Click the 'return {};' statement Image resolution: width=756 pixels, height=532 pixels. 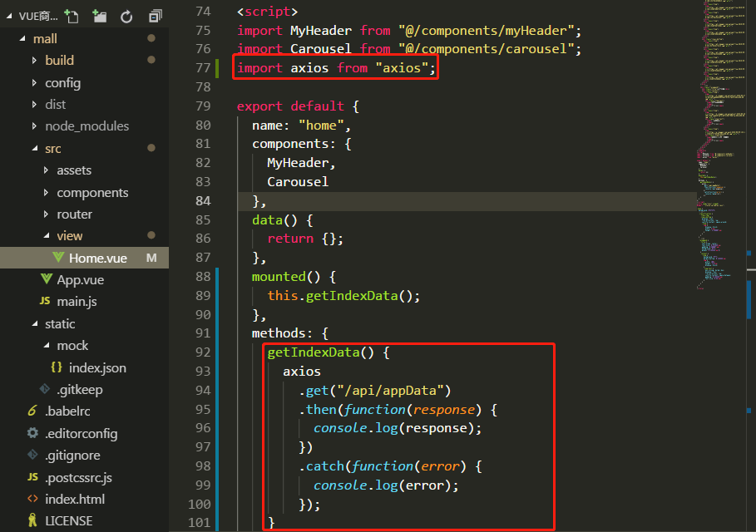click(x=305, y=239)
